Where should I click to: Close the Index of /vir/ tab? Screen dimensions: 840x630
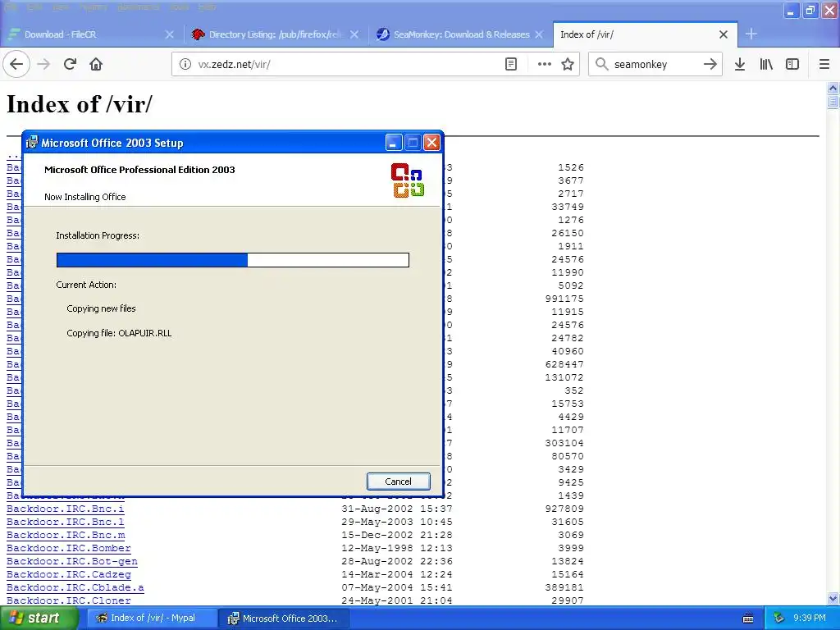click(x=724, y=34)
